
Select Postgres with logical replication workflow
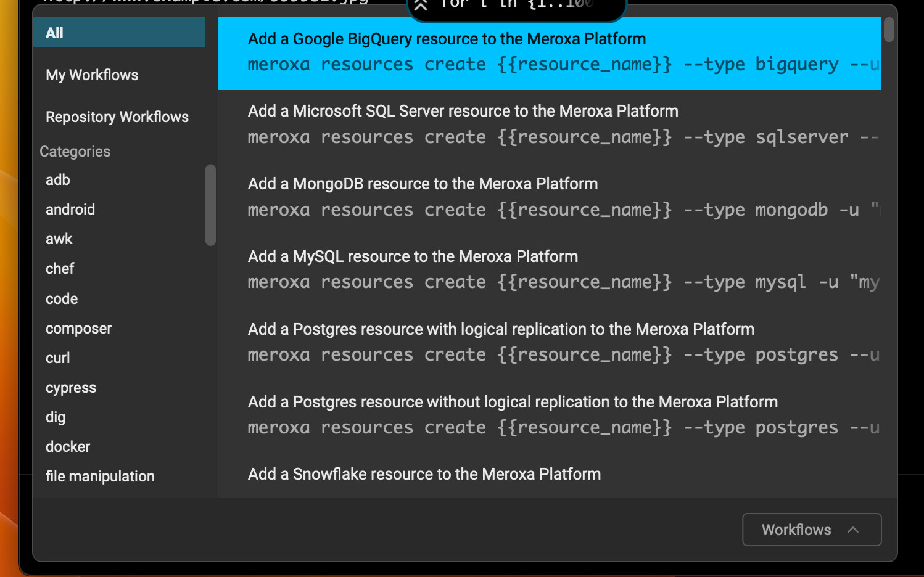pyautogui.click(x=549, y=342)
